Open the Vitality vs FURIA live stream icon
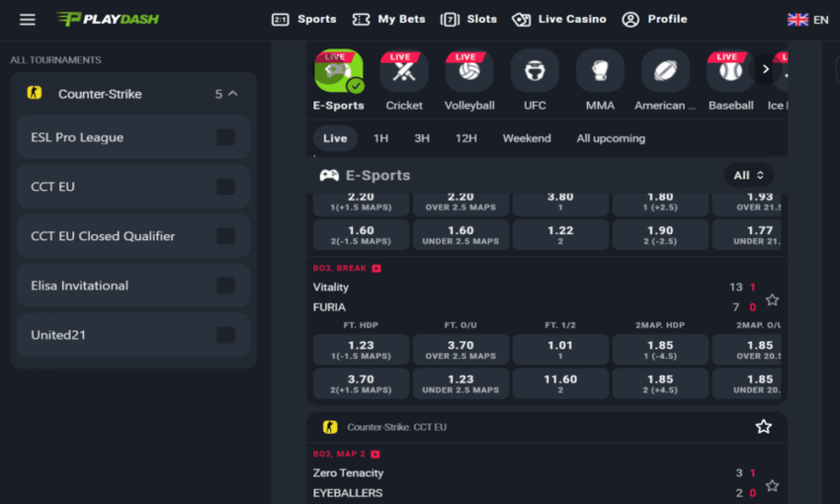 [x=377, y=269]
